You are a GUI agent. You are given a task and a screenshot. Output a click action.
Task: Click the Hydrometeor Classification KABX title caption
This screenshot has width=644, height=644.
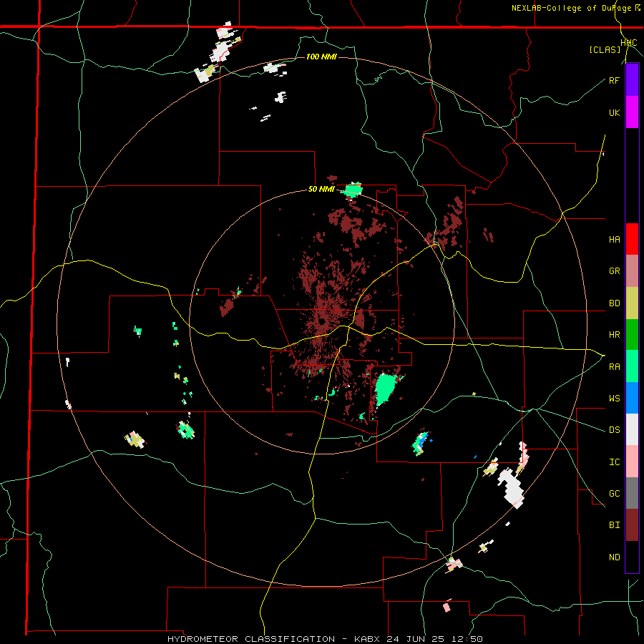pos(325,639)
